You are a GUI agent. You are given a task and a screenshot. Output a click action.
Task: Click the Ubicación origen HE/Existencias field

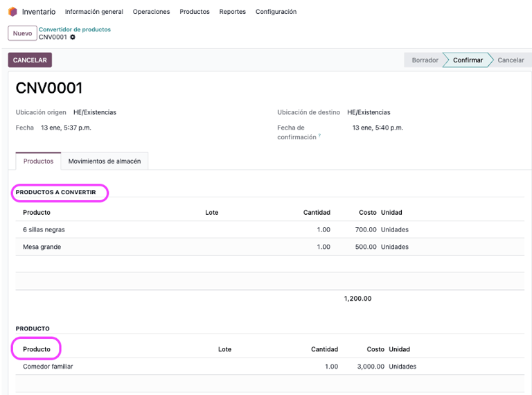95,112
